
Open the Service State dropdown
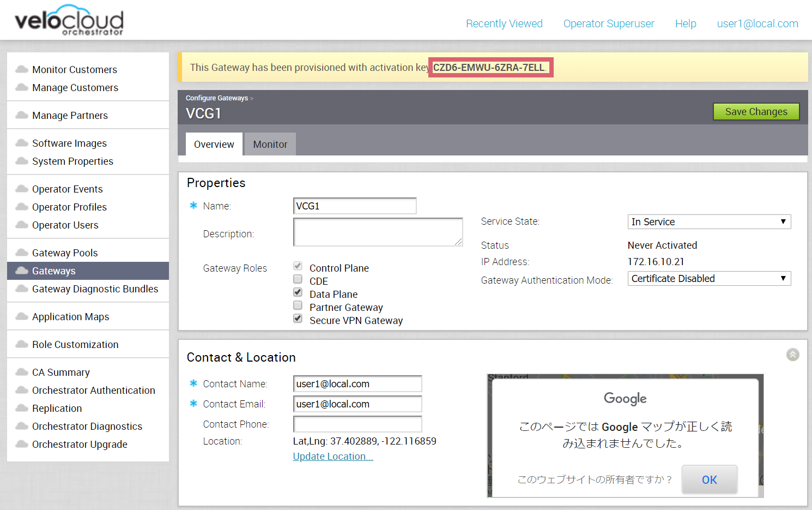point(708,221)
